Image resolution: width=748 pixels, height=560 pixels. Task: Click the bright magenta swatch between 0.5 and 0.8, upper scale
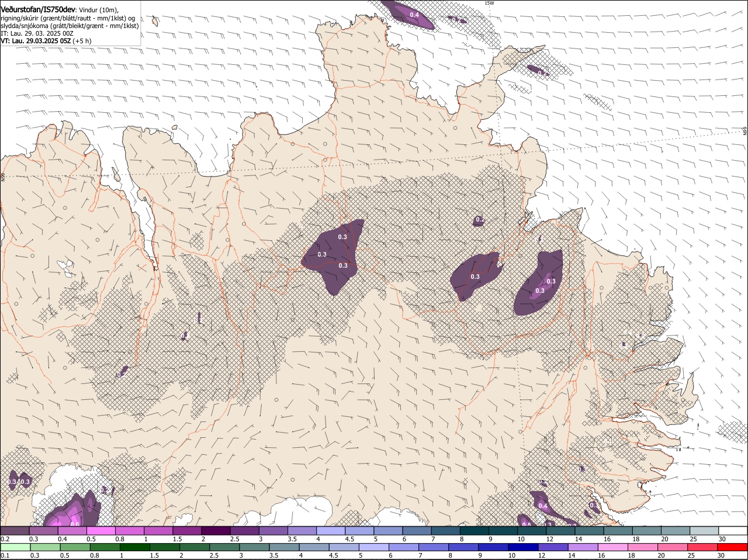(101, 530)
